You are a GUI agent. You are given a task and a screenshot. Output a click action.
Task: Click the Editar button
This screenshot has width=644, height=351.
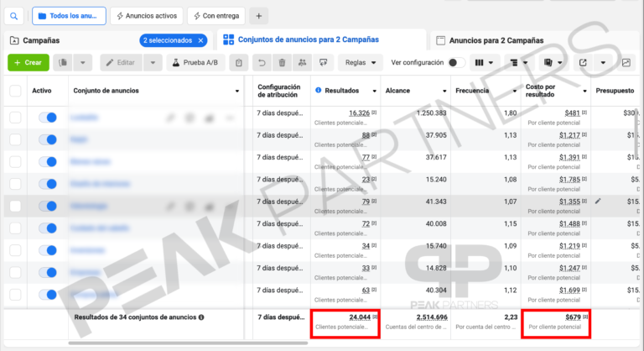(x=121, y=62)
